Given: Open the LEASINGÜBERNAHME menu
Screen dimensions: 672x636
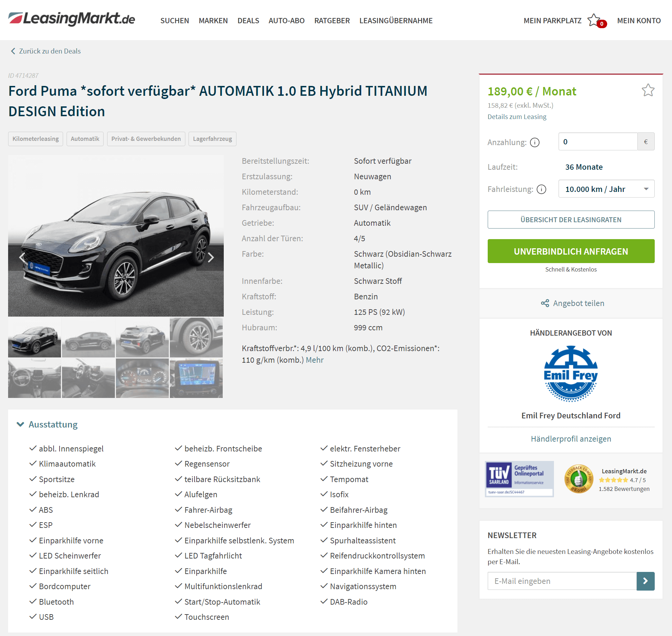Looking at the screenshot, I should tap(396, 20).
